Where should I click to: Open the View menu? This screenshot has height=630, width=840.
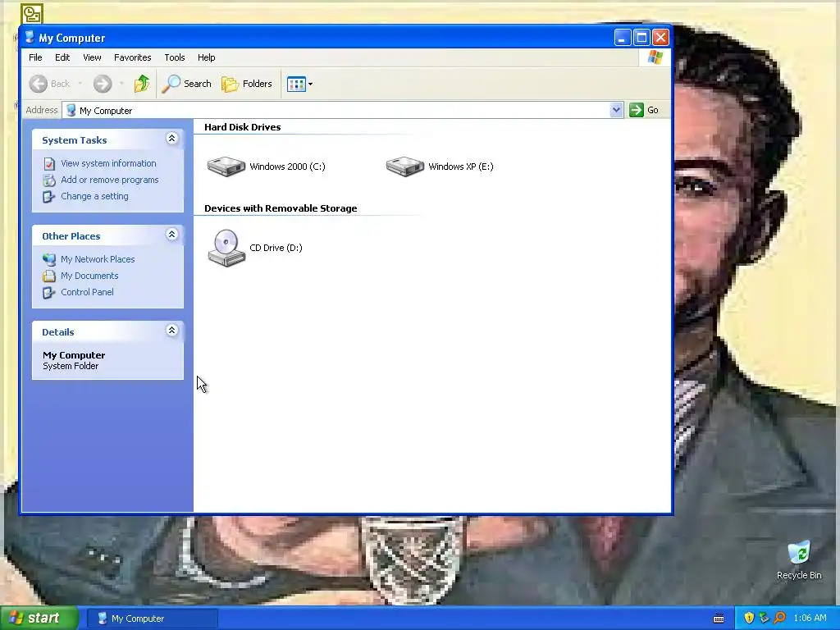(92, 57)
